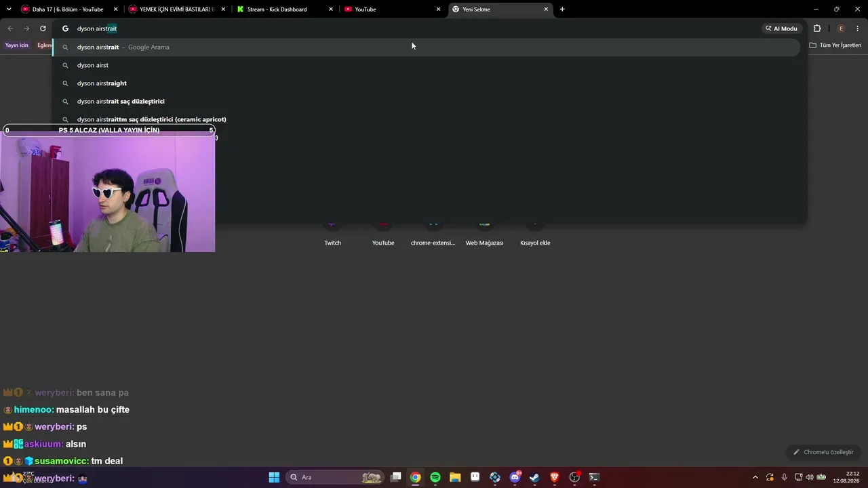Open File Explorer from the taskbar
The width and height of the screenshot is (868, 488).
point(455,477)
